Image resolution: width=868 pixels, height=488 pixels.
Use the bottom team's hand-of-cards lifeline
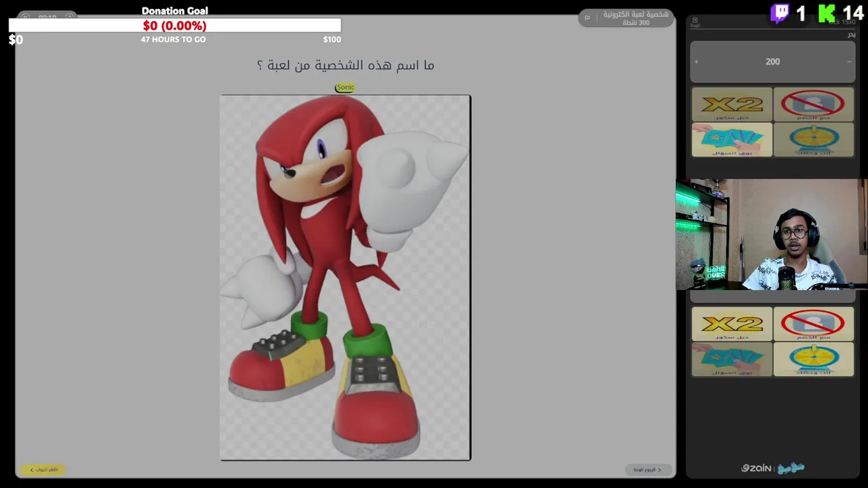coord(732,359)
